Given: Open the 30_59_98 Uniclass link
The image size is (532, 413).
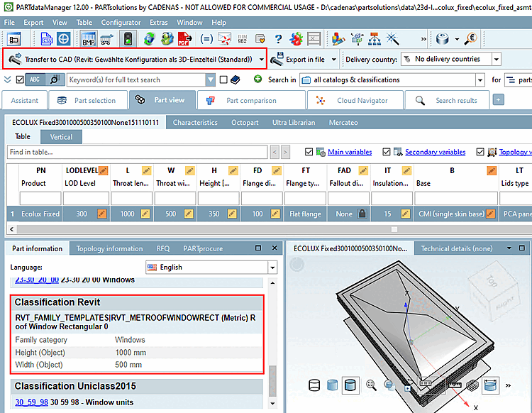Looking at the screenshot, I should 31,402.
